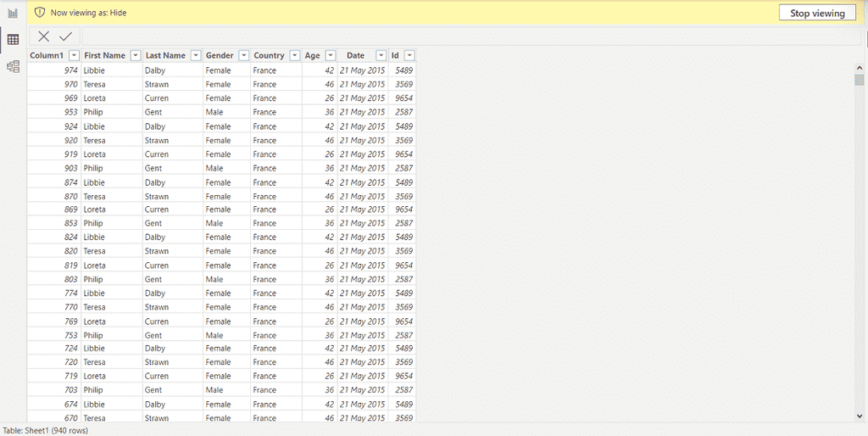Click the 'Now viewing as: Hide' banner text
868x436 pixels.
(88, 13)
